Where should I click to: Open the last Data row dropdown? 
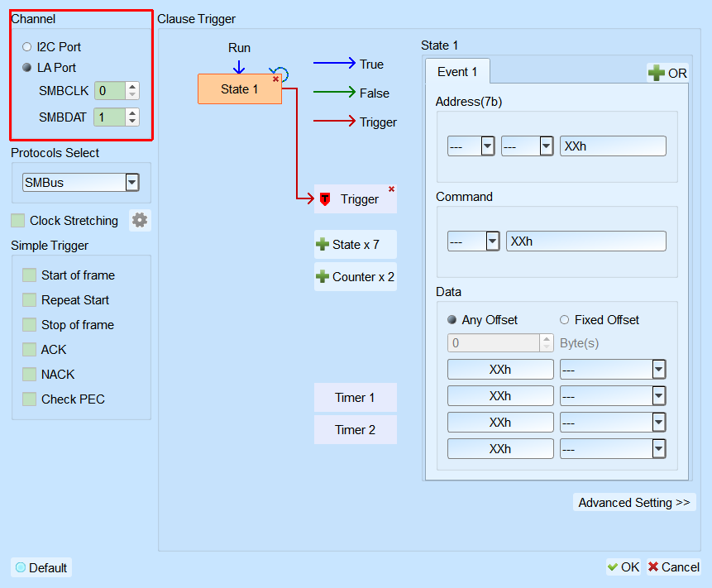(x=613, y=448)
